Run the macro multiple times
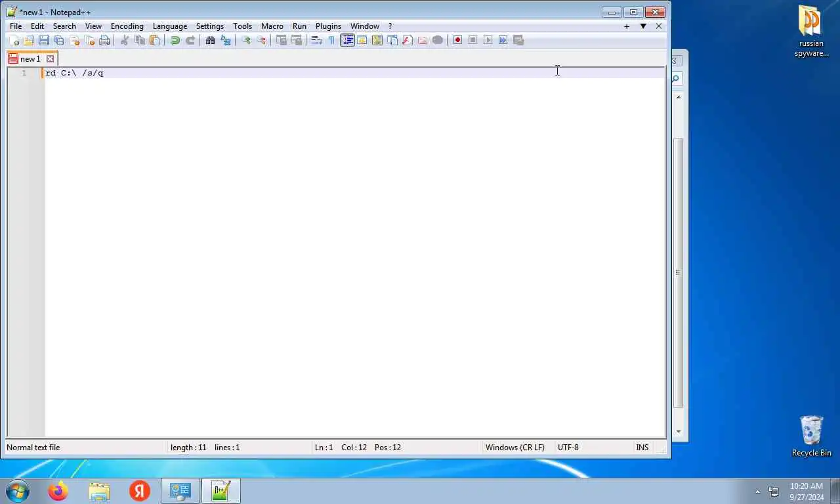This screenshot has height=504, width=840. tap(503, 40)
